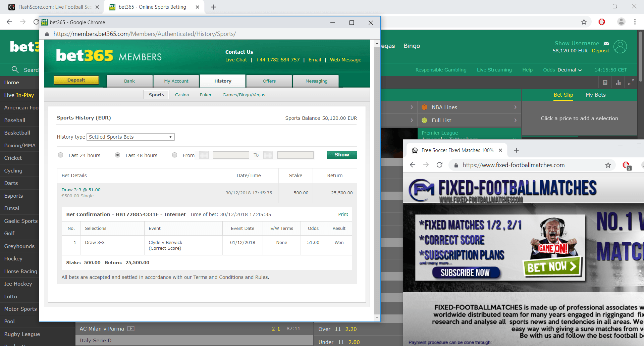
Task: Click the bookmark star in main Chrome toolbar
Action: point(584,22)
